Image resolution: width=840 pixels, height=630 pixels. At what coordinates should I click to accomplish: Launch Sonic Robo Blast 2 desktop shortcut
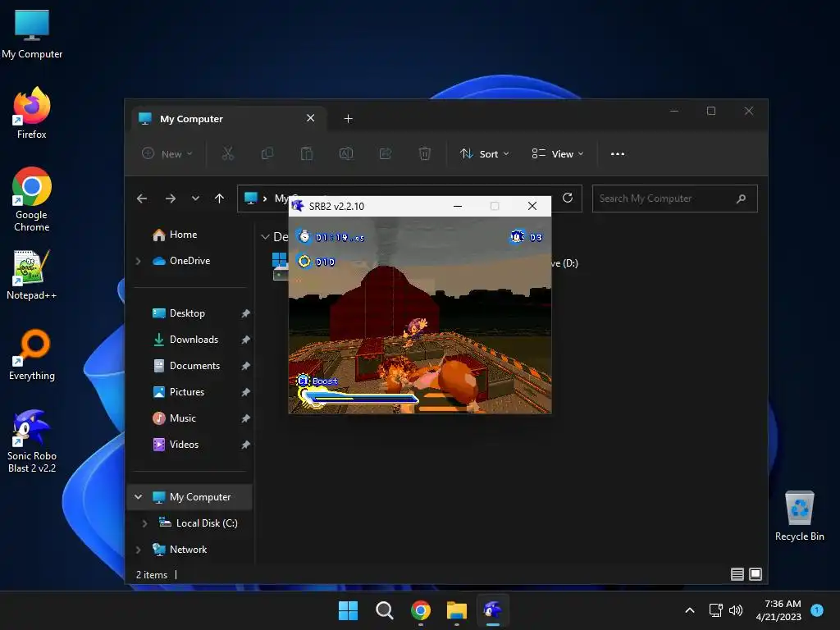(32, 441)
